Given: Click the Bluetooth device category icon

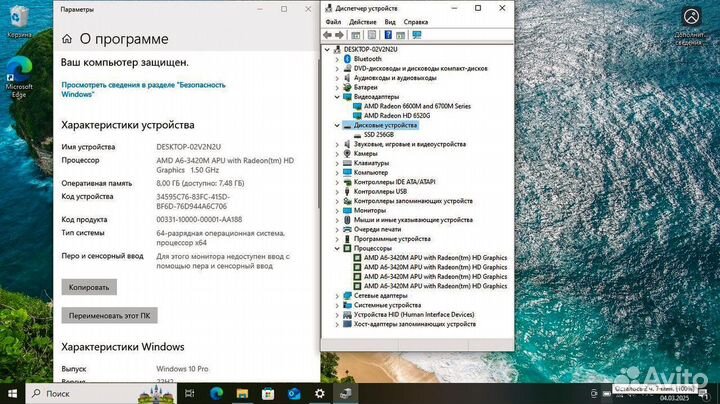Looking at the screenshot, I should point(348,59).
